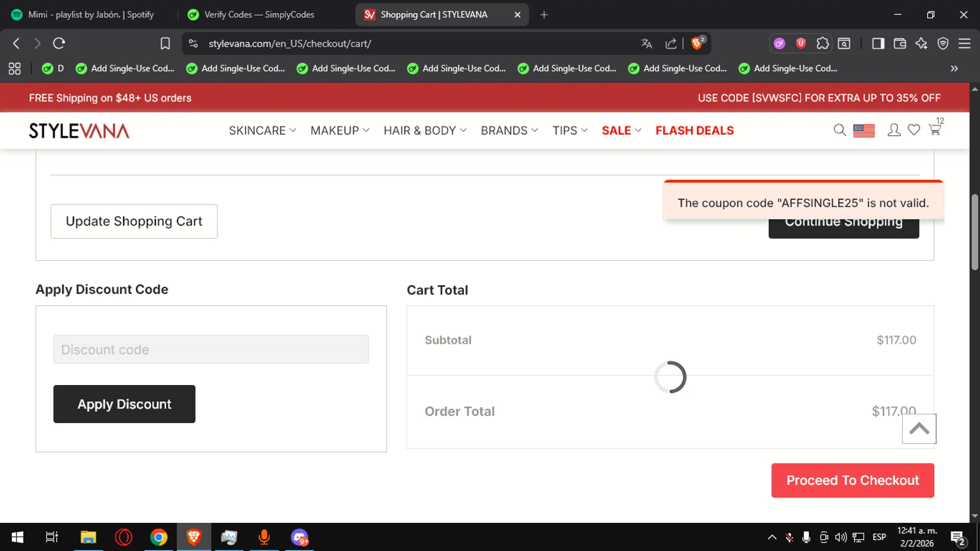
Task: Open FLASH DEALS page
Action: pyautogui.click(x=694, y=130)
